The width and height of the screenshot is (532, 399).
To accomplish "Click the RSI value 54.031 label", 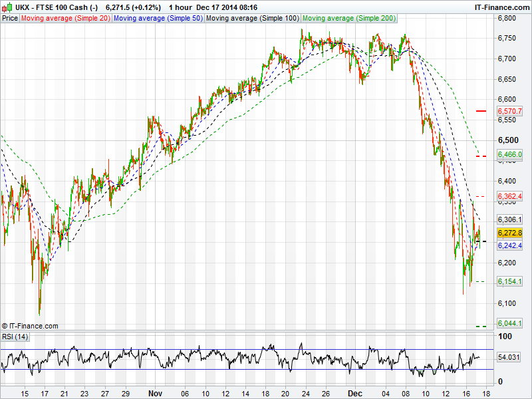I will (510, 358).
